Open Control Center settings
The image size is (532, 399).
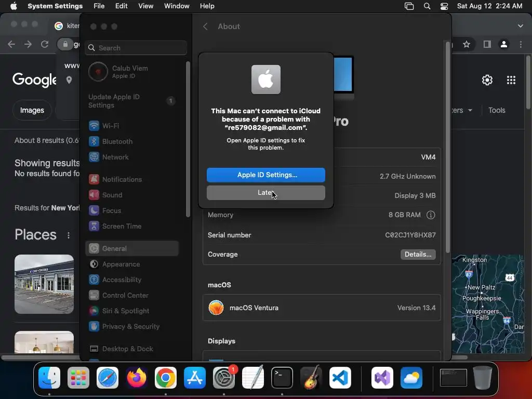[x=132, y=296]
